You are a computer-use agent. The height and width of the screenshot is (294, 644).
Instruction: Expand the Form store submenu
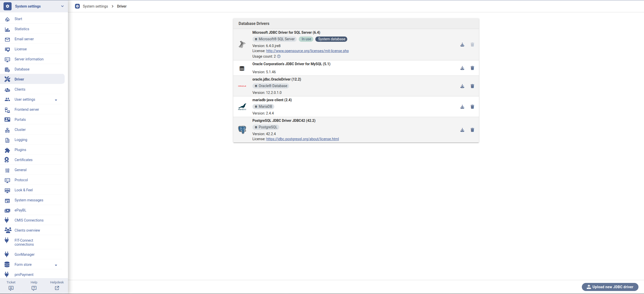pyautogui.click(x=56, y=265)
